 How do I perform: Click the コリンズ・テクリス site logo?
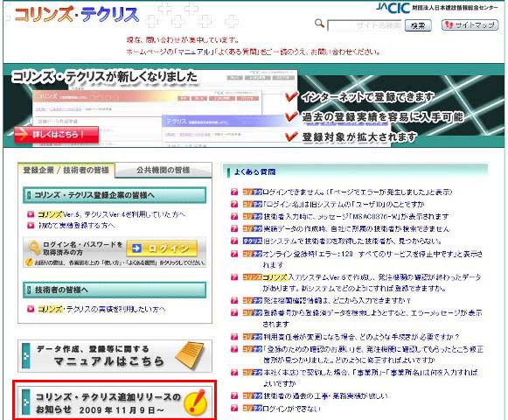[77, 15]
